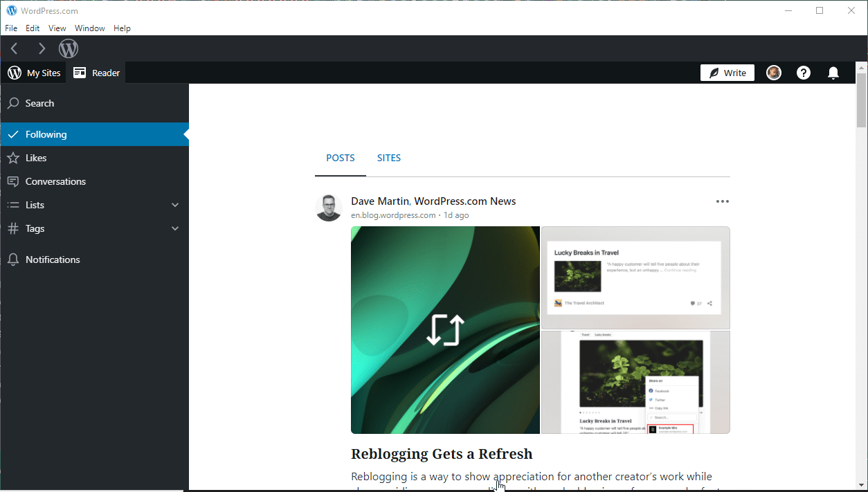Open Conversations in the sidebar

[x=94, y=181]
